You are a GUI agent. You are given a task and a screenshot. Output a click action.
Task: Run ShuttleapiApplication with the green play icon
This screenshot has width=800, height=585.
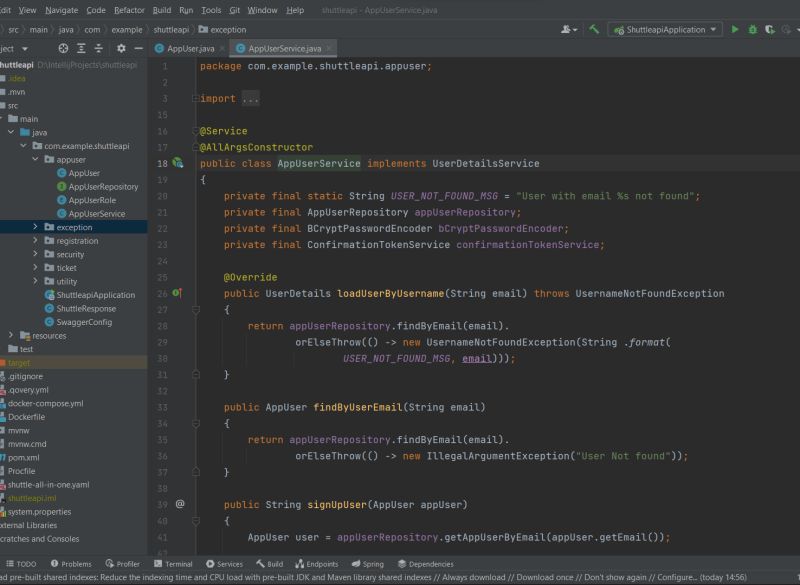(x=735, y=30)
